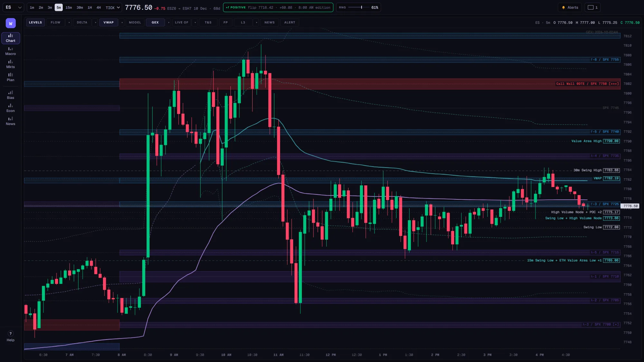Toggle the LEVELS overlay
This screenshot has height=362, width=644.
[35, 23]
